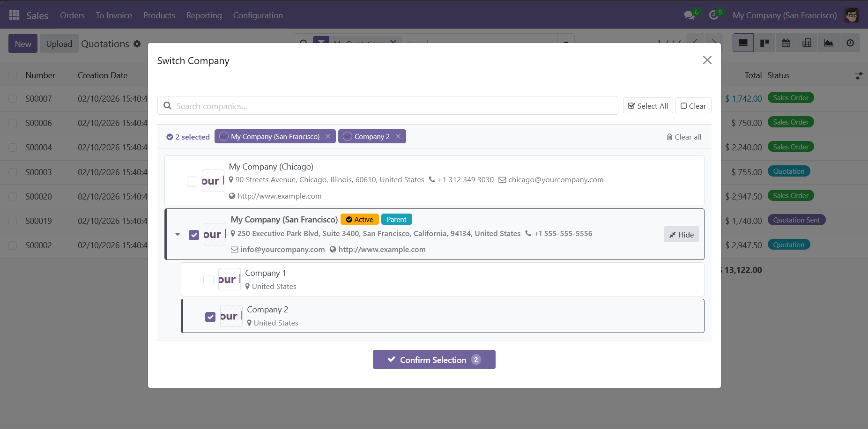Select row checkbox for S00003
The width and height of the screenshot is (868, 429).
tap(13, 172)
